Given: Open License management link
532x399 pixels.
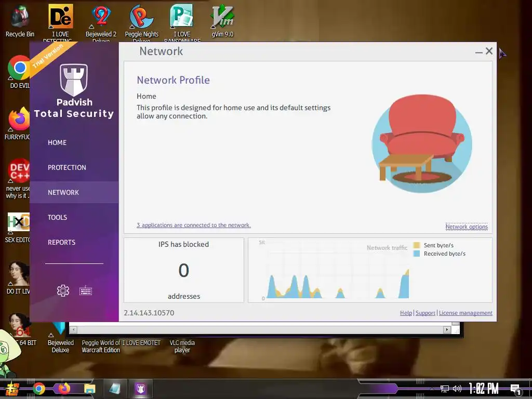Looking at the screenshot, I should point(465,313).
